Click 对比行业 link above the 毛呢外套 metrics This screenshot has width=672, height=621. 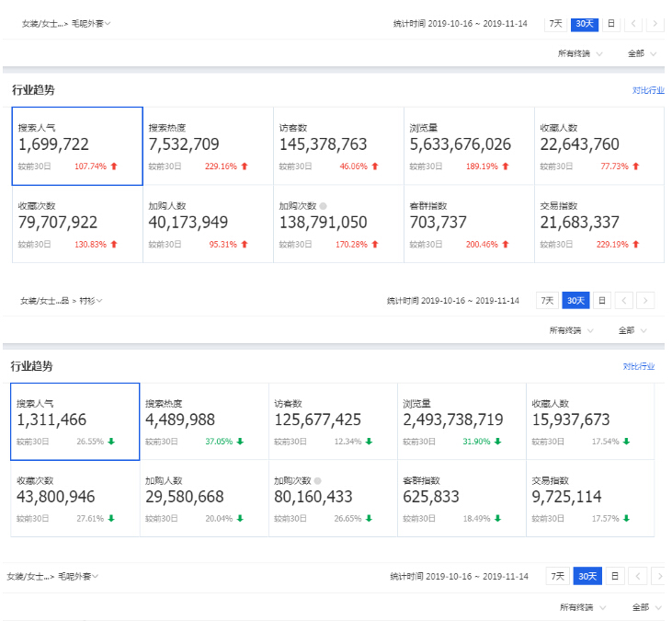click(647, 90)
